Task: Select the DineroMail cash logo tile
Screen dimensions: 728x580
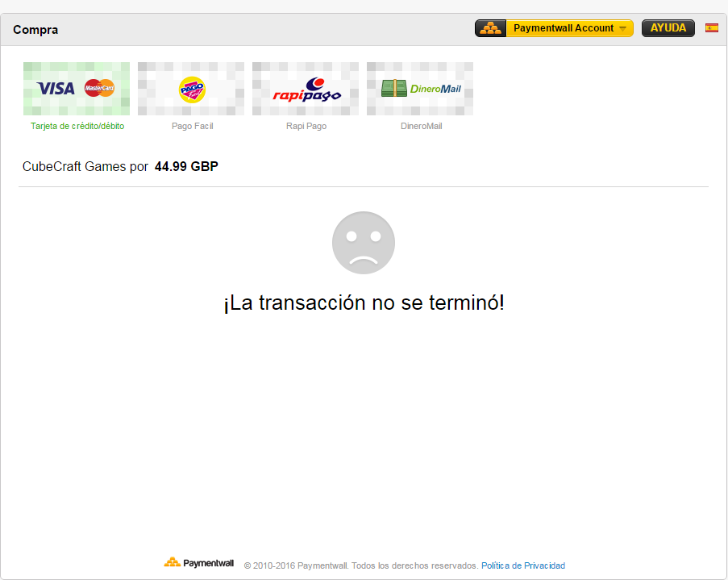Action: point(420,88)
